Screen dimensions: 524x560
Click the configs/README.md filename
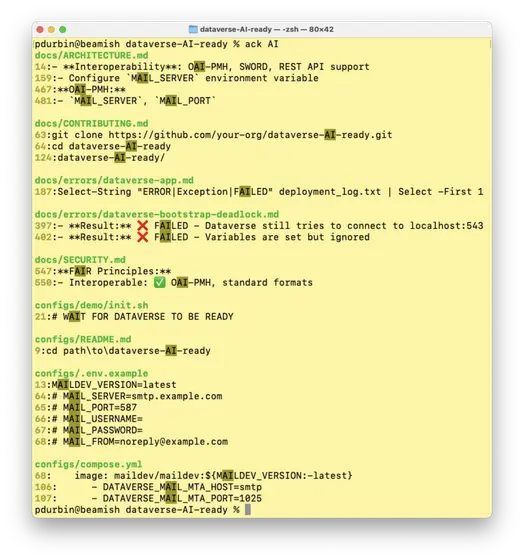click(83, 339)
